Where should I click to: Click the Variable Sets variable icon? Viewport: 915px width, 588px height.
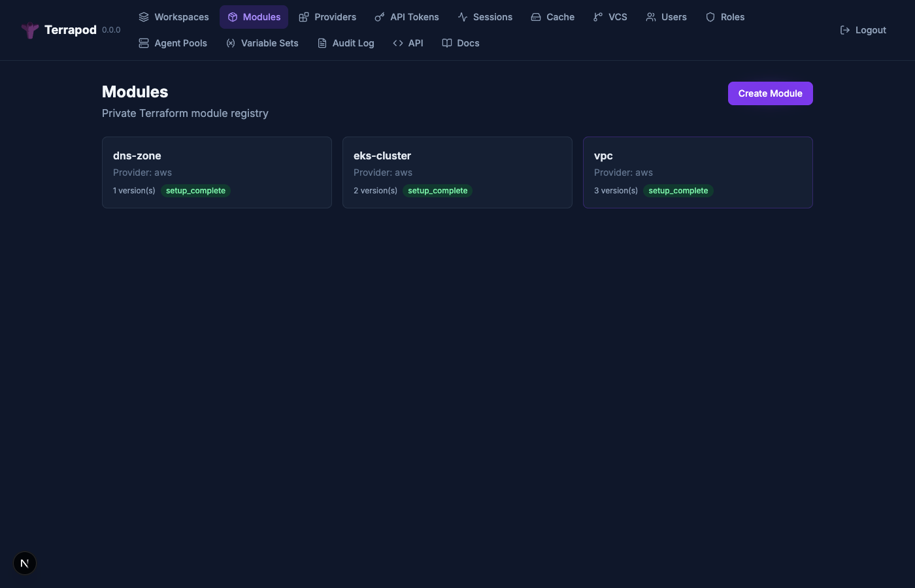(x=231, y=43)
